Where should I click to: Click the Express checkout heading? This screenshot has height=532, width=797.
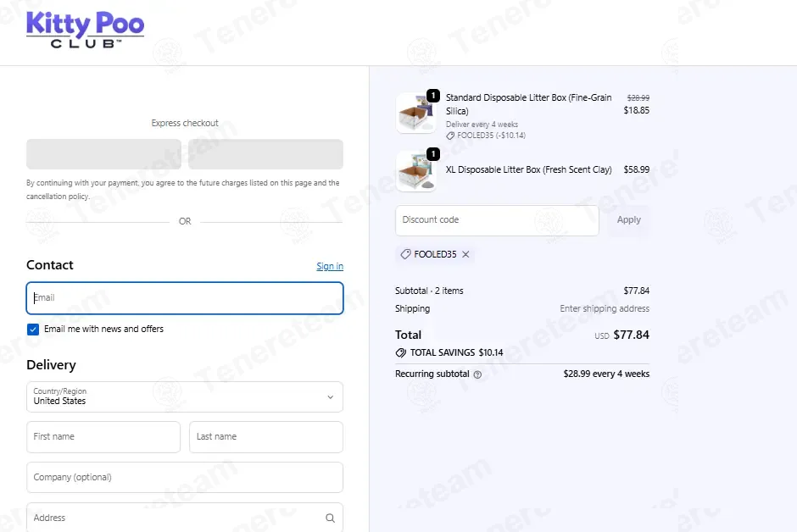pos(185,124)
